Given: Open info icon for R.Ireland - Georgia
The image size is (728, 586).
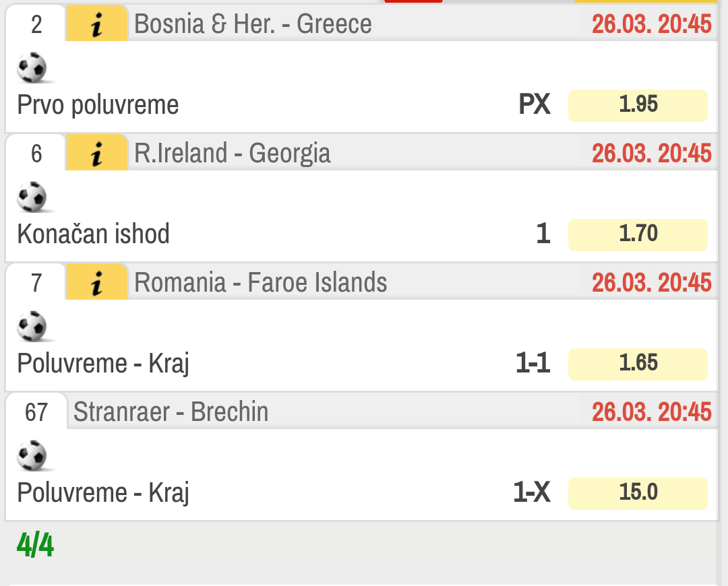Looking at the screenshot, I should click(x=96, y=153).
